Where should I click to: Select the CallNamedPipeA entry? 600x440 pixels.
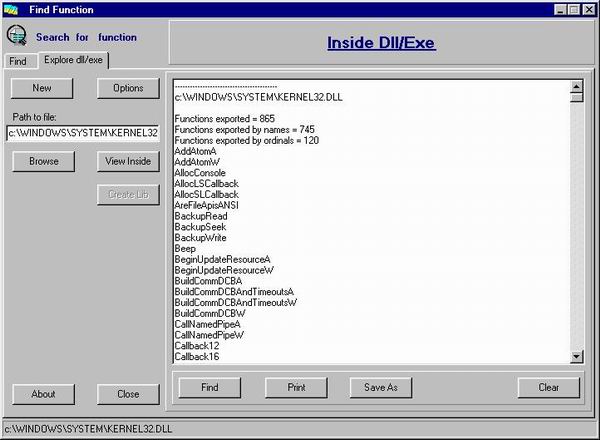208,324
